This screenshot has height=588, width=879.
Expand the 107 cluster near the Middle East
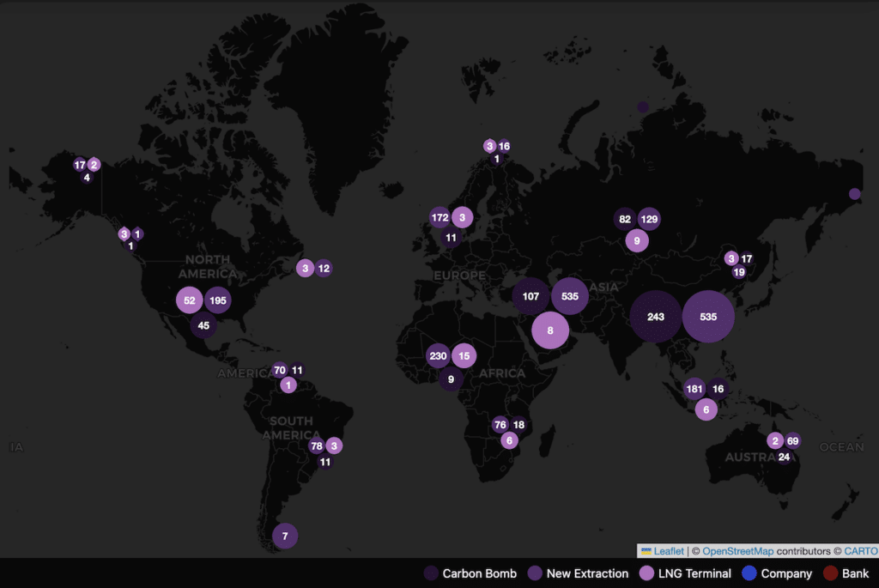coord(530,296)
